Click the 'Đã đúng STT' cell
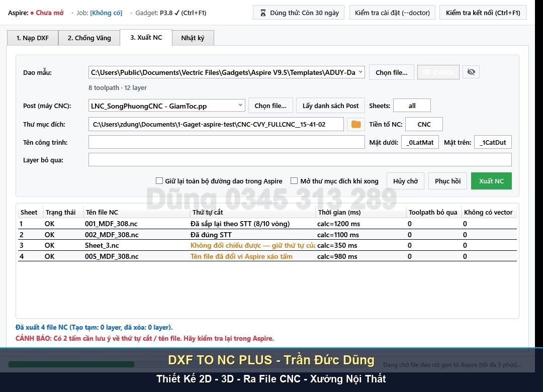This screenshot has width=543, height=392. (211, 235)
